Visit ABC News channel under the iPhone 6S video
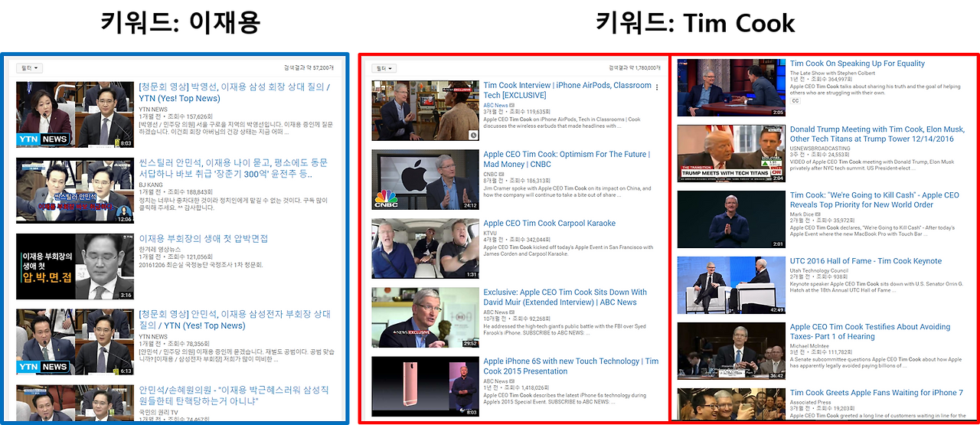Viewport: 980px width, 425px height. [495, 381]
